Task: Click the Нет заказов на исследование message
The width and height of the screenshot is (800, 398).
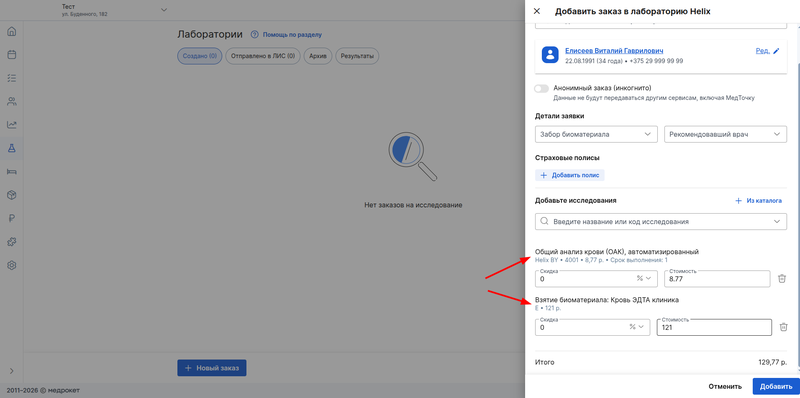Action: [x=413, y=205]
